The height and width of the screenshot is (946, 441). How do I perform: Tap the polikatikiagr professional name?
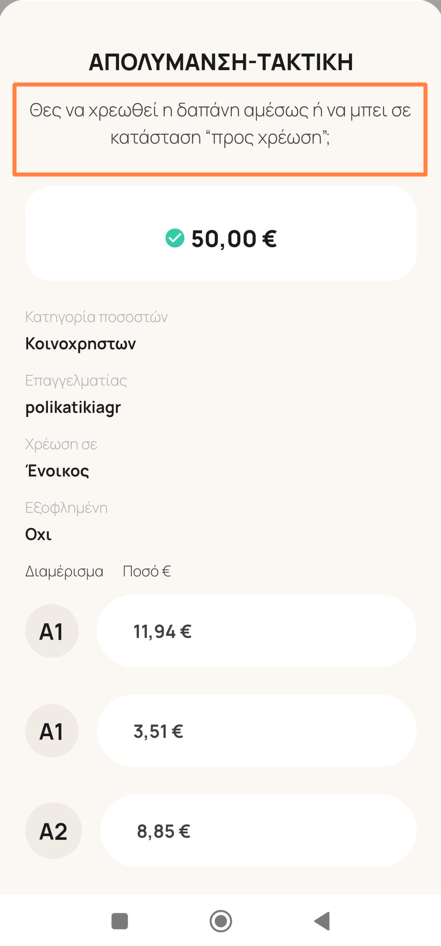point(74,408)
